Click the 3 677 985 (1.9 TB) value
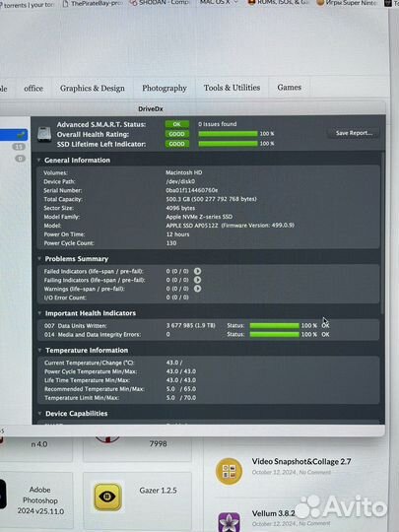The height and width of the screenshot is (532, 399). [x=191, y=325]
